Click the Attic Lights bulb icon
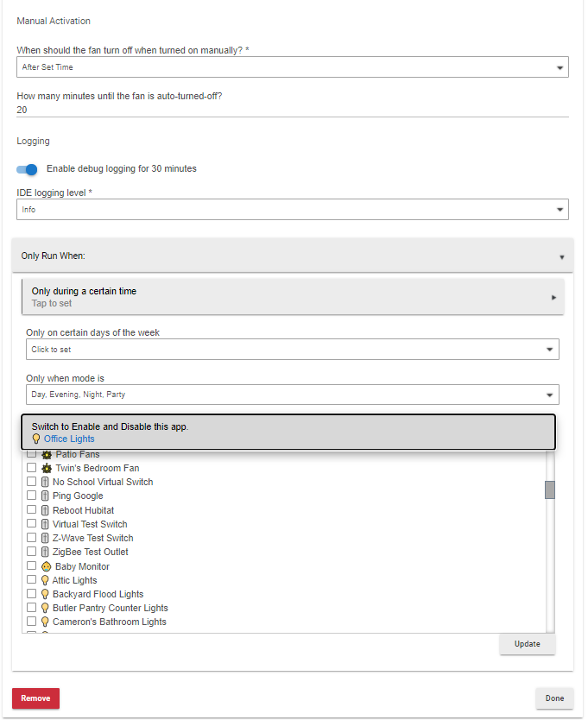 45,580
